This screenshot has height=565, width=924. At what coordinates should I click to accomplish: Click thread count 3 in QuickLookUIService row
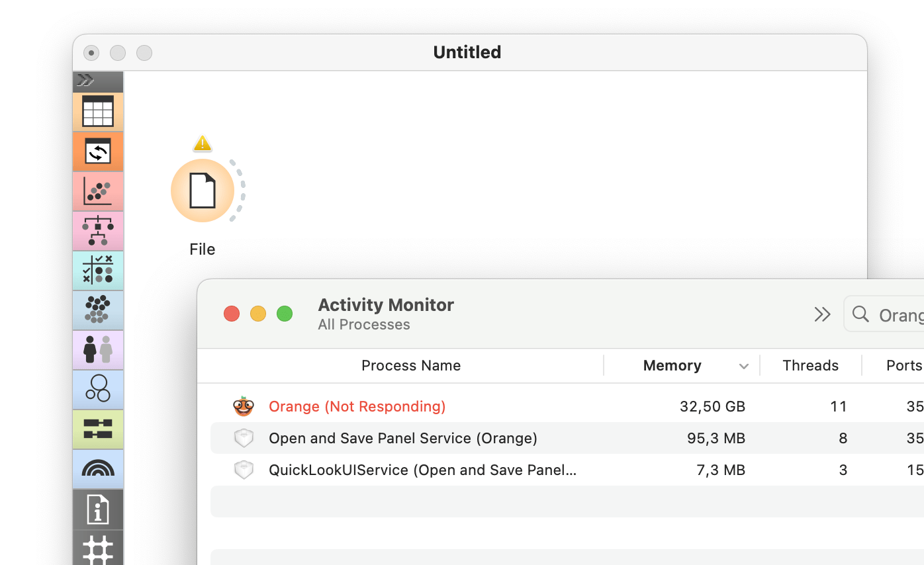[843, 470]
